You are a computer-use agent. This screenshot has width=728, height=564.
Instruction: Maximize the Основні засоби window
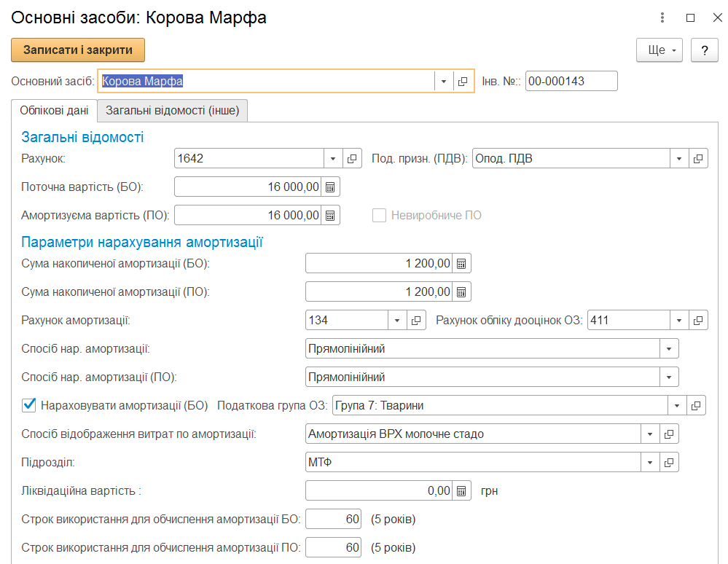(690, 17)
